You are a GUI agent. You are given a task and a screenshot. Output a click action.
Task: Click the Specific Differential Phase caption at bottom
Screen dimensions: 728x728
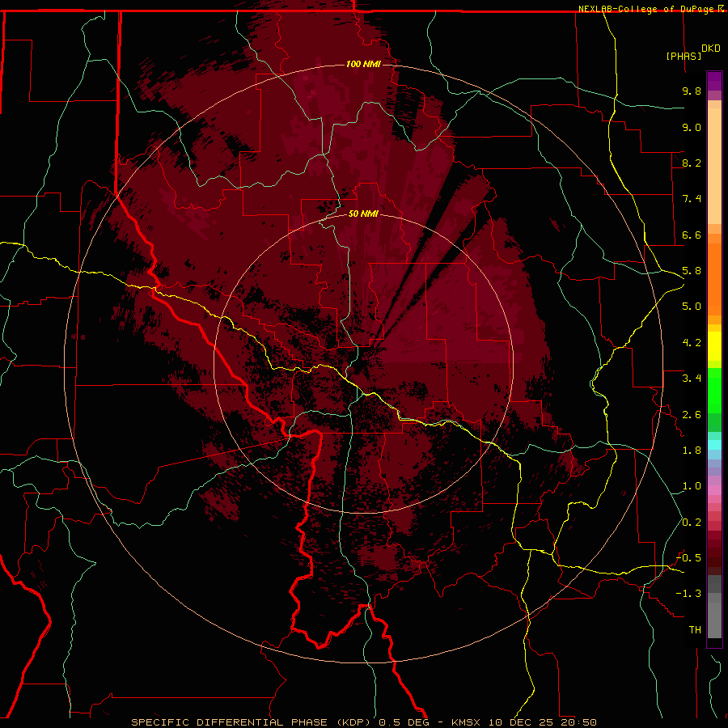[363, 722]
